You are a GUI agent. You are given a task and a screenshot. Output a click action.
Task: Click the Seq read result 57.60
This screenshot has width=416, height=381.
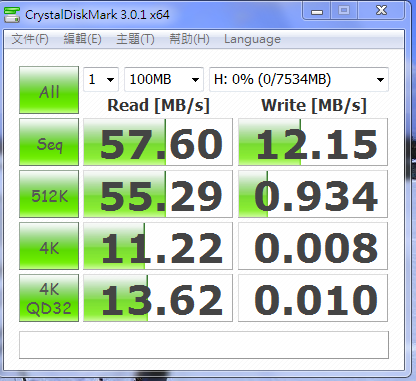(x=158, y=142)
